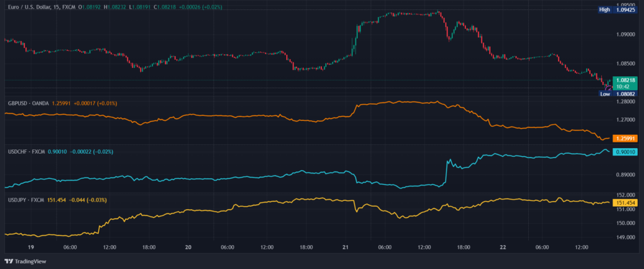Image resolution: width=644 pixels, height=269 pixels.
Task: Select the USDJPY · FXCM legend label
Action: point(26,200)
